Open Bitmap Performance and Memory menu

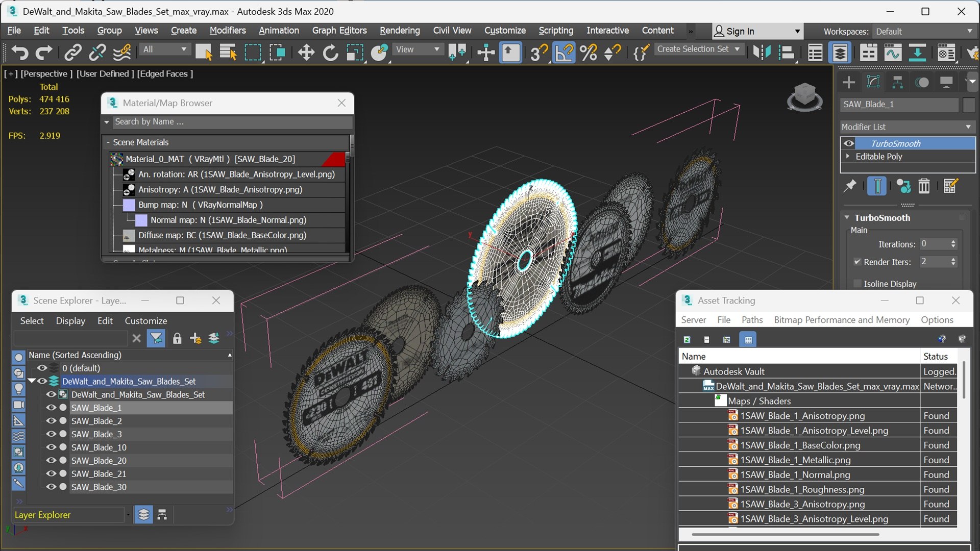pos(841,319)
